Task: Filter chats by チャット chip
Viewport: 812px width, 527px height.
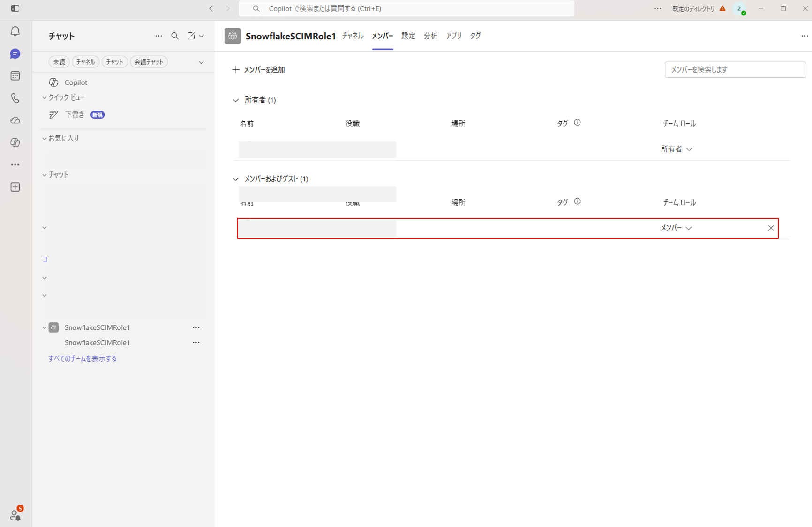Action: 114,62
